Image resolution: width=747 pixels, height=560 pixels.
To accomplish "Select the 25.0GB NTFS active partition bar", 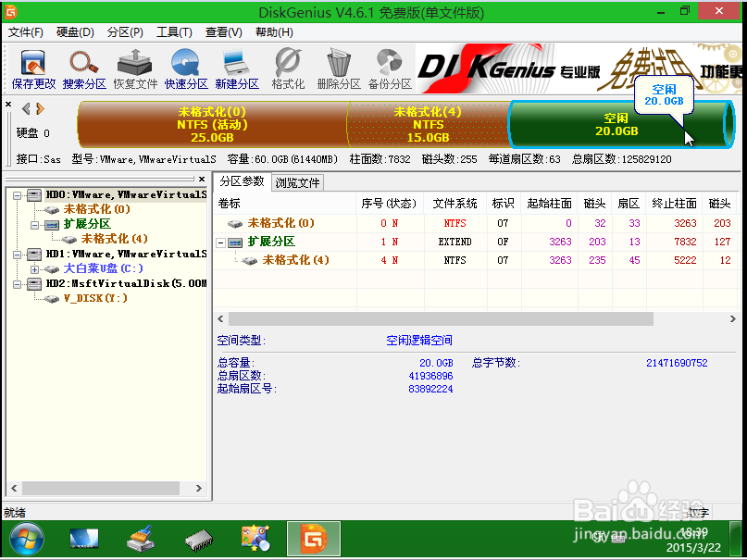I will pyautogui.click(x=213, y=124).
